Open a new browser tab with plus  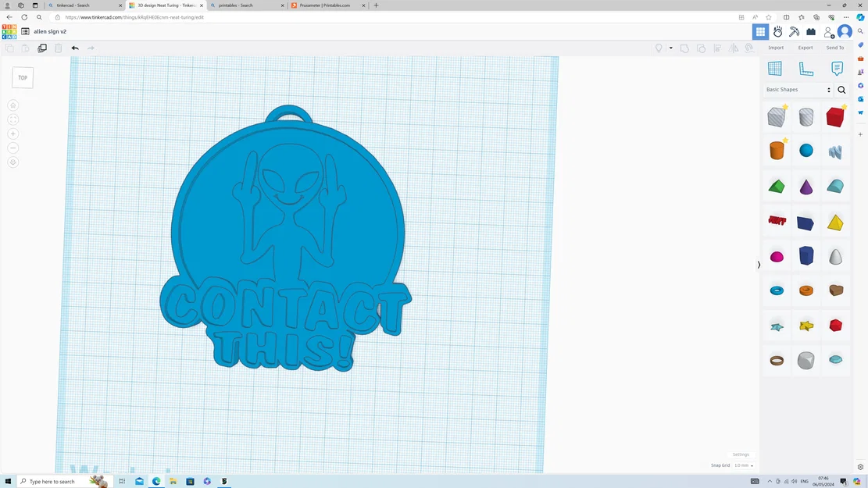click(x=376, y=5)
